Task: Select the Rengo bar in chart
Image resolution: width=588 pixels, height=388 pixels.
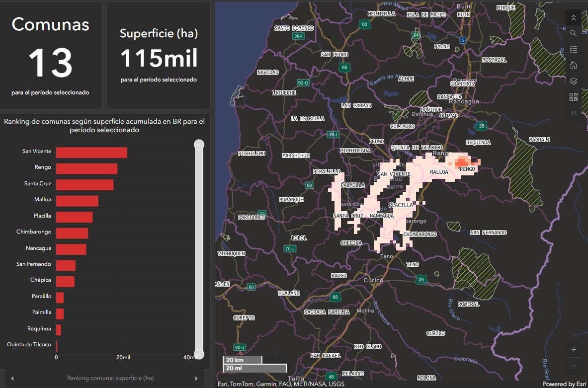Action: pyautogui.click(x=86, y=168)
